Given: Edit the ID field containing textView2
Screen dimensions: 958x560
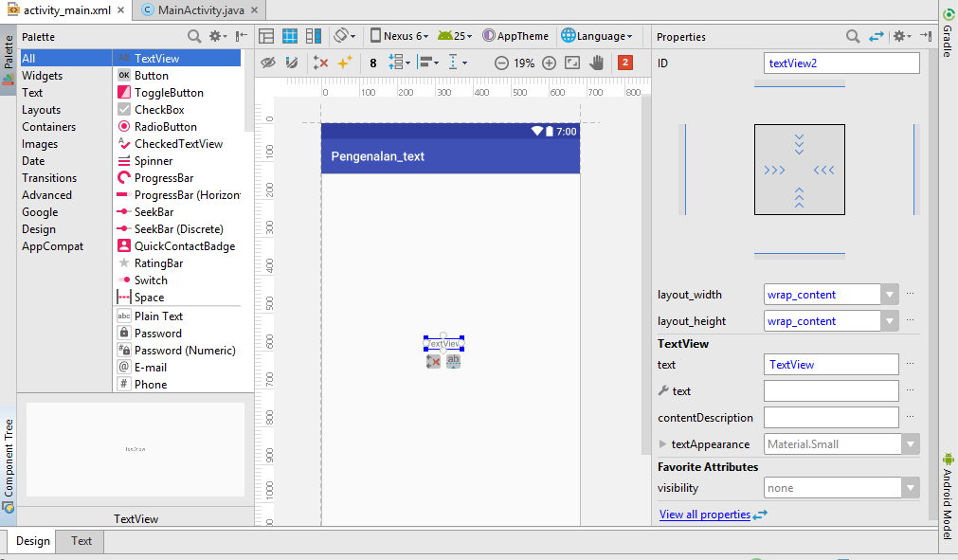Looking at the screenshot, I should [x=841, y=63].
